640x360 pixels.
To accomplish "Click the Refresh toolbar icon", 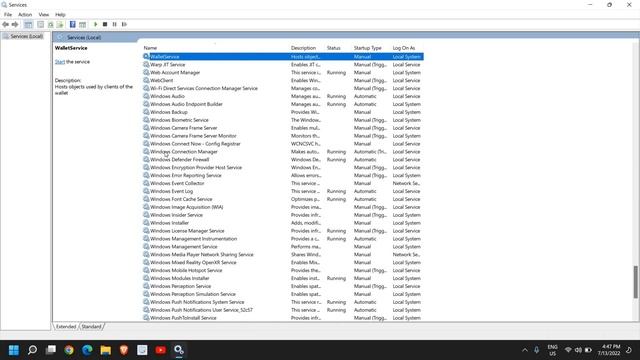I will coord(51,24).
